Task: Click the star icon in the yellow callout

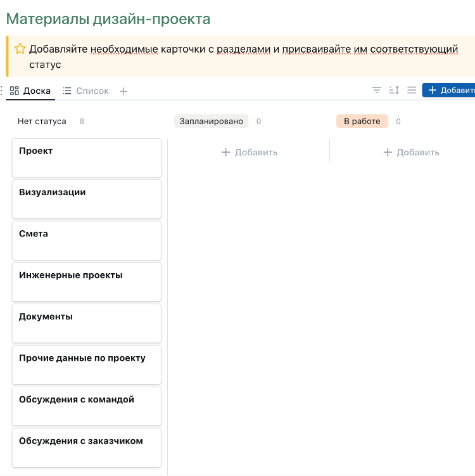Action: (20, 49)
